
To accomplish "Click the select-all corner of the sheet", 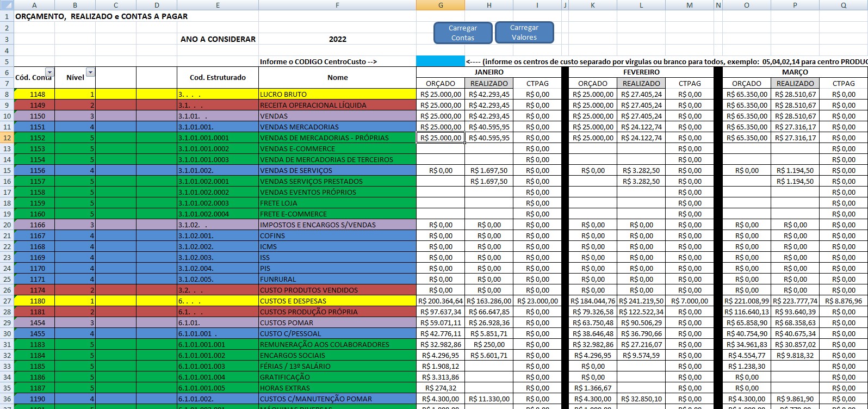I will 7,5.
